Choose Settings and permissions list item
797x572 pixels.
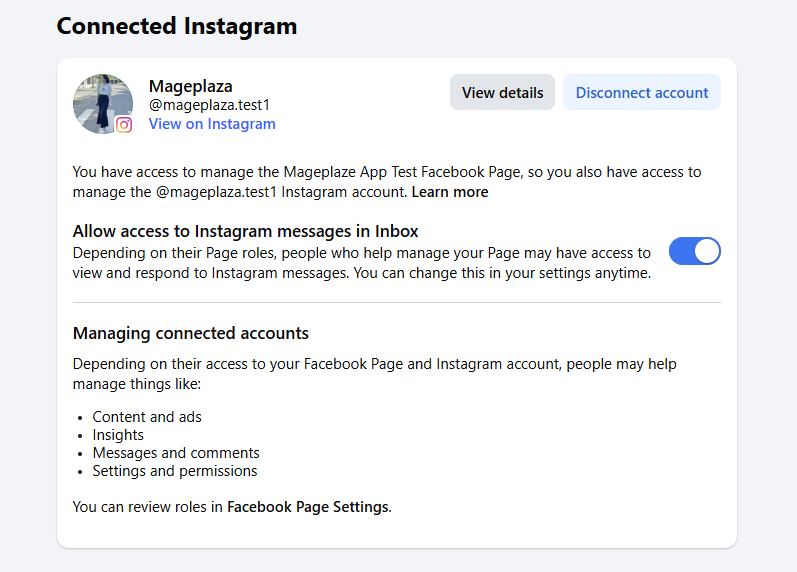click(175, 470)
